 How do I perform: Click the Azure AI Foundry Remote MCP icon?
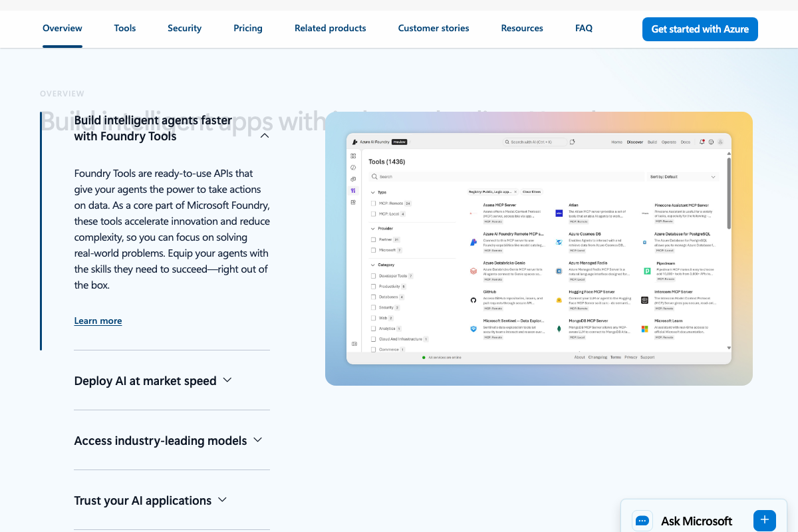click(473, 242)
